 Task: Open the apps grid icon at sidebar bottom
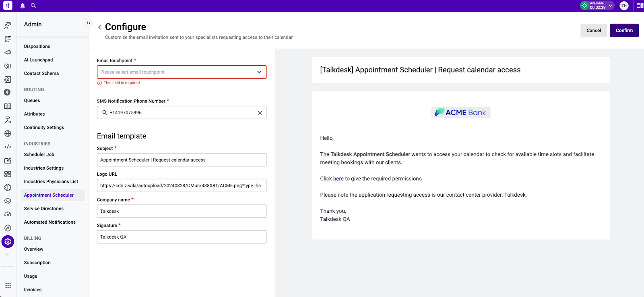click(x=8, y=285)
